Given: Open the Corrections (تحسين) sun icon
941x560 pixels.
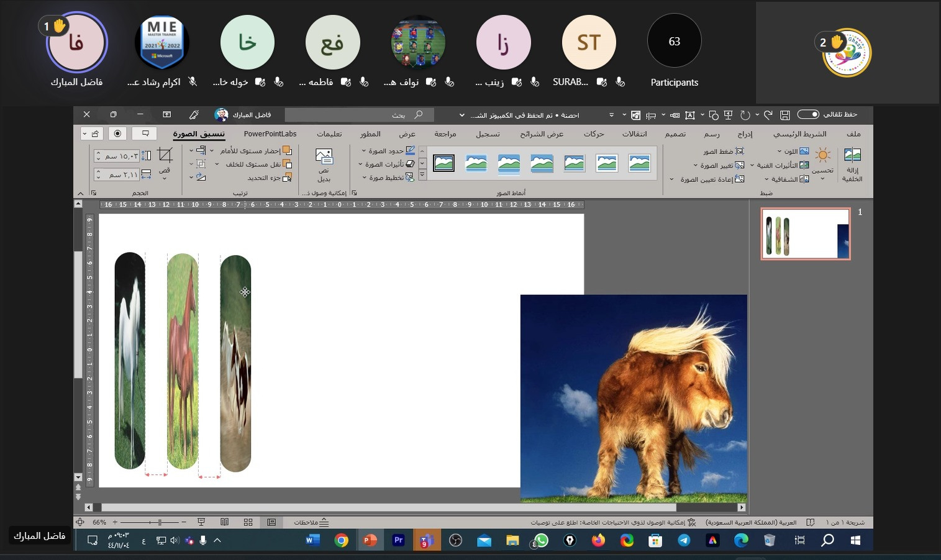Looking at the screenshot, I should (823, 155).
